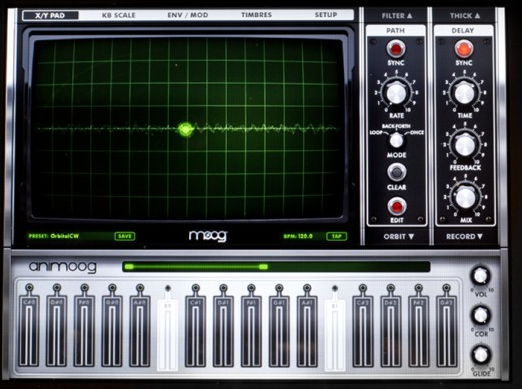Select the TIMBRES tab
The image size is (522, 389).
point(256,15)
